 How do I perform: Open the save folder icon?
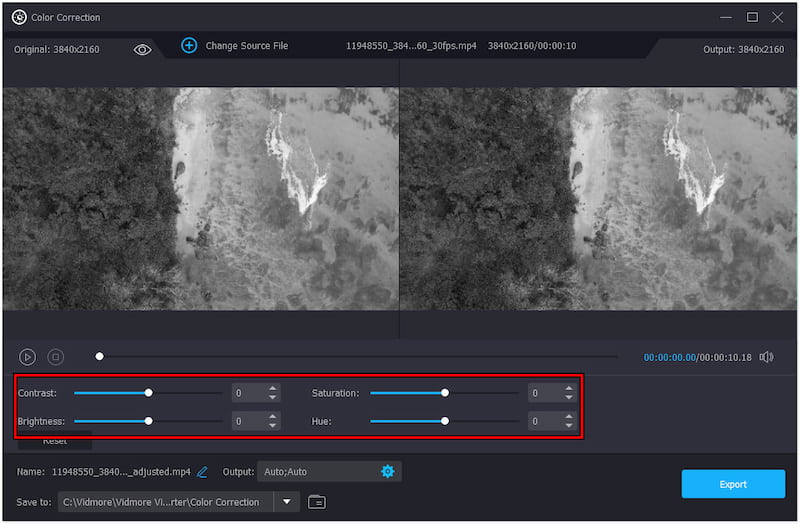317,502
